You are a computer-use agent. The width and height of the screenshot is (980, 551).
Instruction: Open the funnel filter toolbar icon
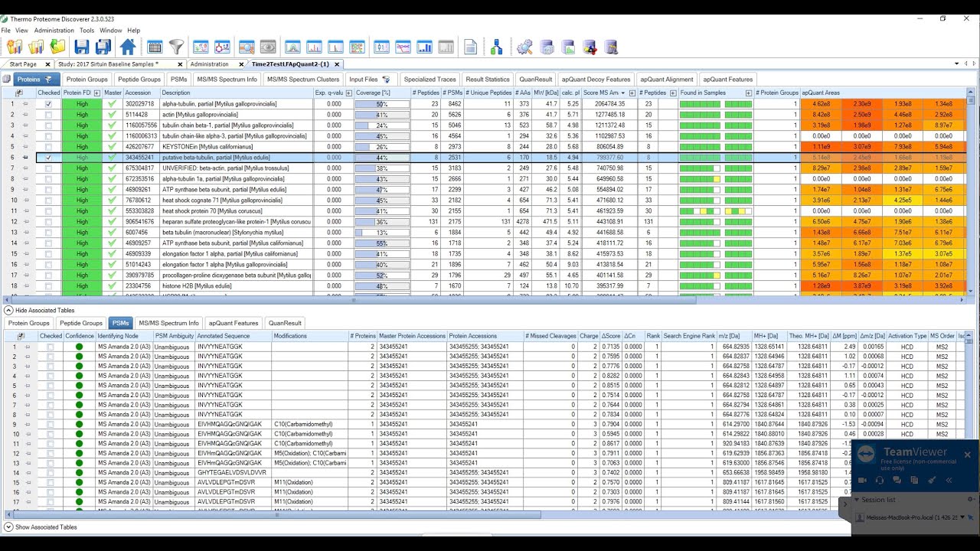pyautogui.click(x=176, y=47)
